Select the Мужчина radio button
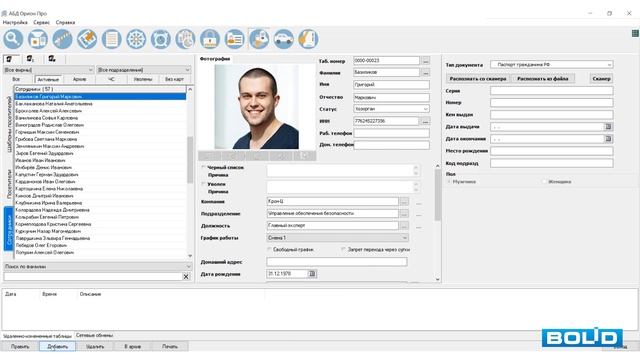 449,182
